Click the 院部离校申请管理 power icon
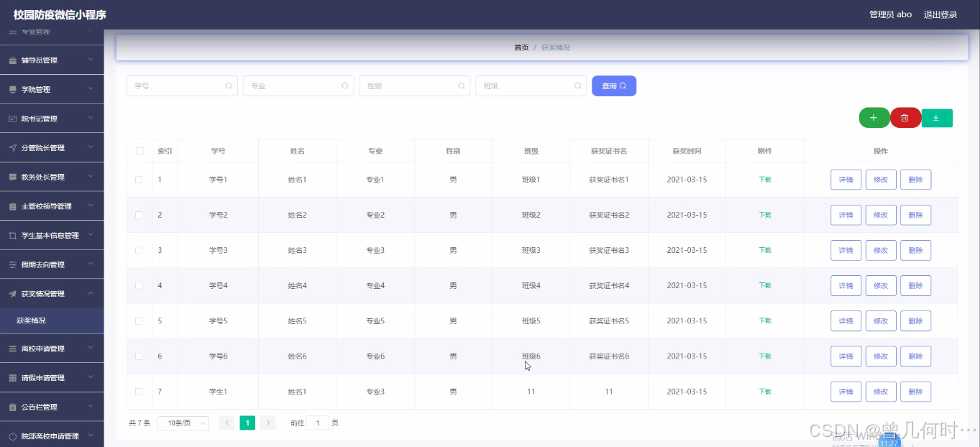The height and width of the screenshot is (447, 980). pyautogui.click(x=12, y=436)
